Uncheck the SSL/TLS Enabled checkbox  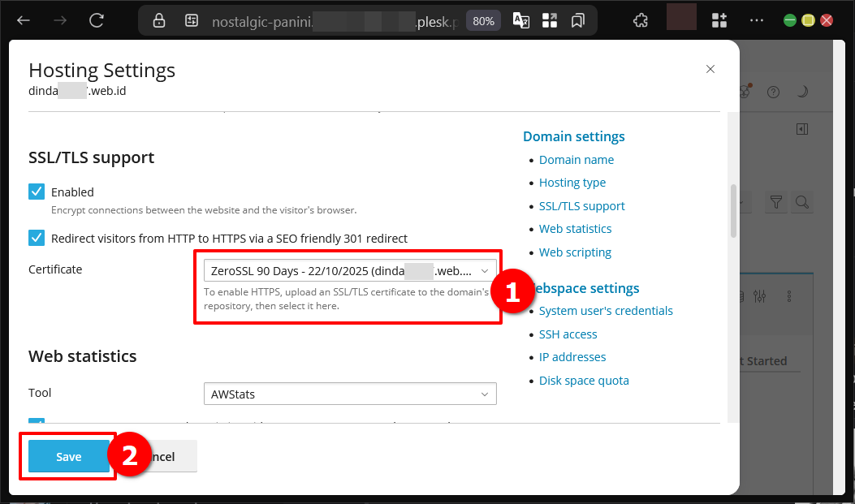pyautogui.click(x=37, y=192)
